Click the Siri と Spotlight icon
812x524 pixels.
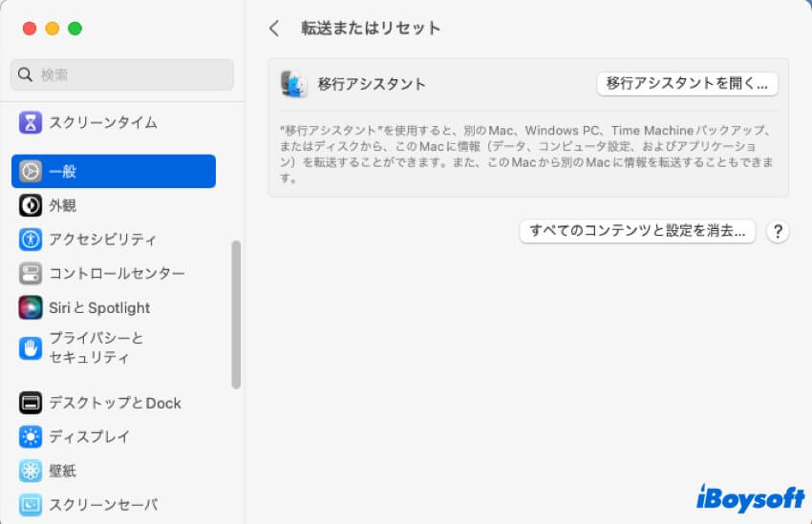[x=31, y=307]
